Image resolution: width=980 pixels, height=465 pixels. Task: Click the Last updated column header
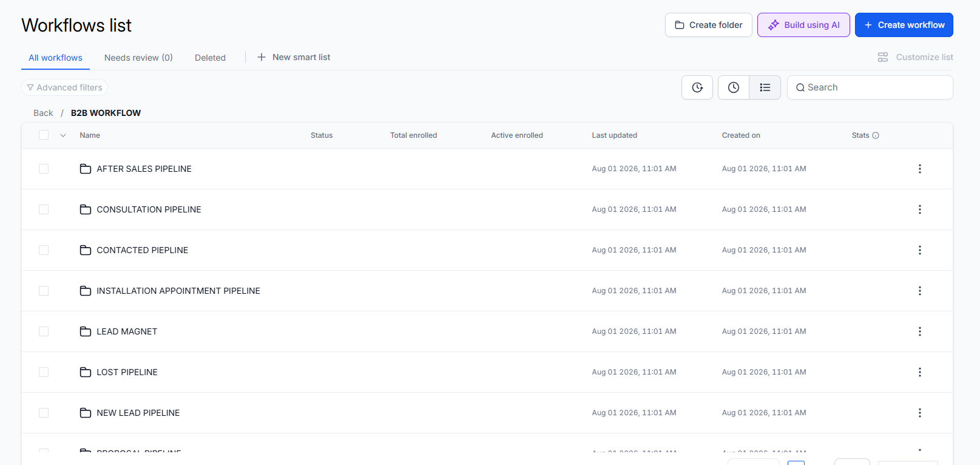(614, 135)
